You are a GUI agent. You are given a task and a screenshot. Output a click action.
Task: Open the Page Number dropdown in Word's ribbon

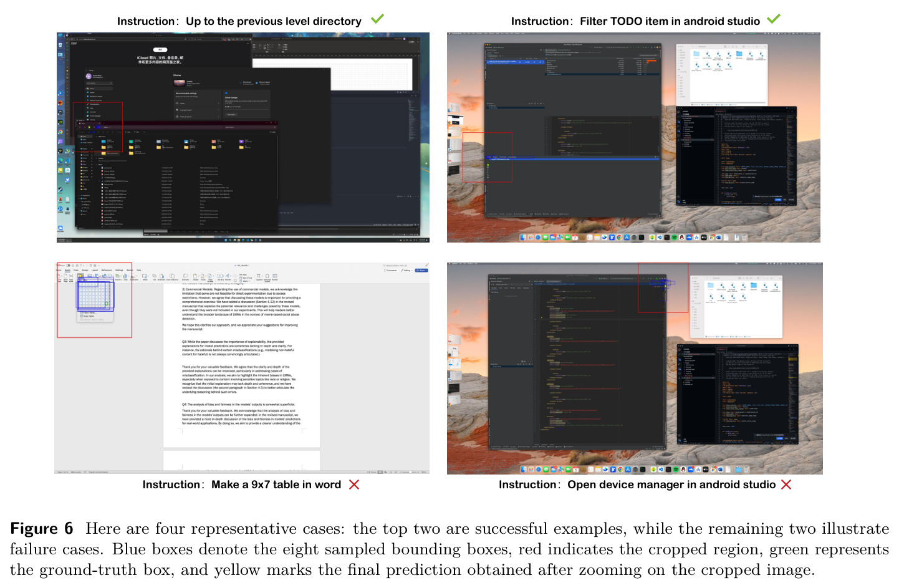click(210, 277)
